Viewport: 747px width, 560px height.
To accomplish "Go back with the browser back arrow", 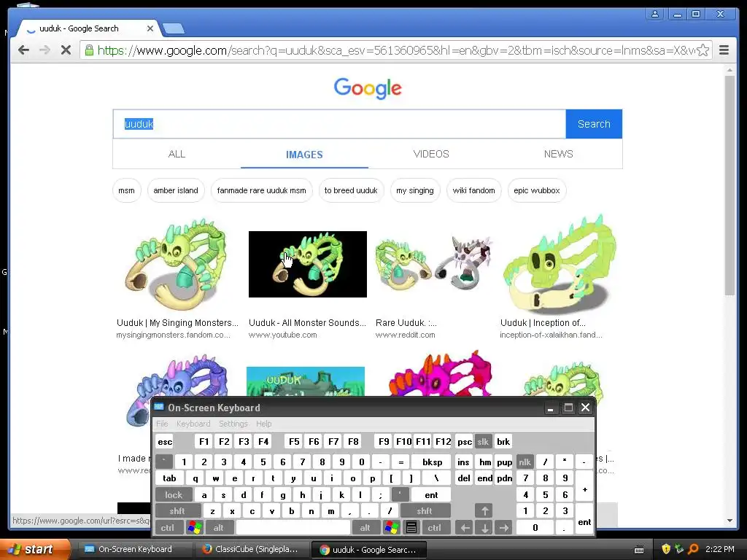I will [x=23, y=50].
